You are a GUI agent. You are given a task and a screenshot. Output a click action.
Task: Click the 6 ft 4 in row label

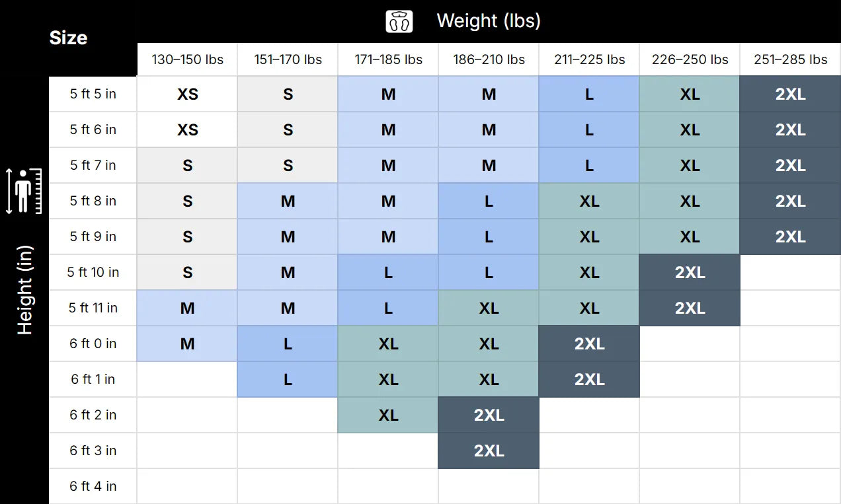(x=93, y=486)
